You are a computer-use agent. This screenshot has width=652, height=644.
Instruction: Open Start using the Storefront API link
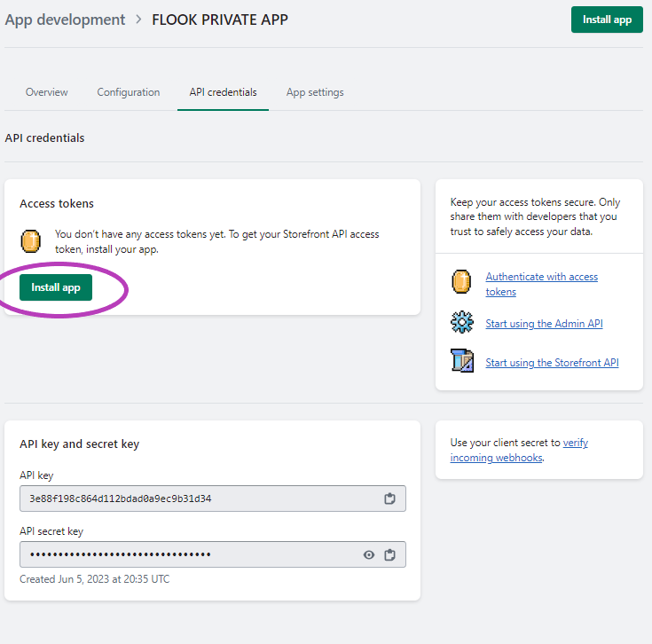(x=552, y=363)
